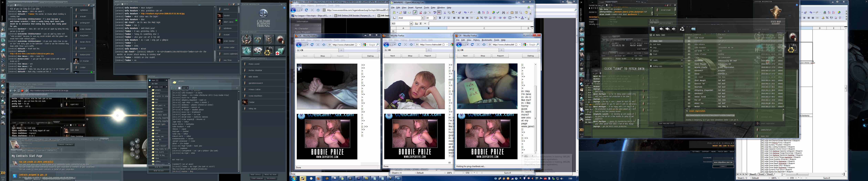The height and width of the screenshot is (181, 868).
Task: Click red stop icon in EVE in-game browser
Action: coord(22,91)
